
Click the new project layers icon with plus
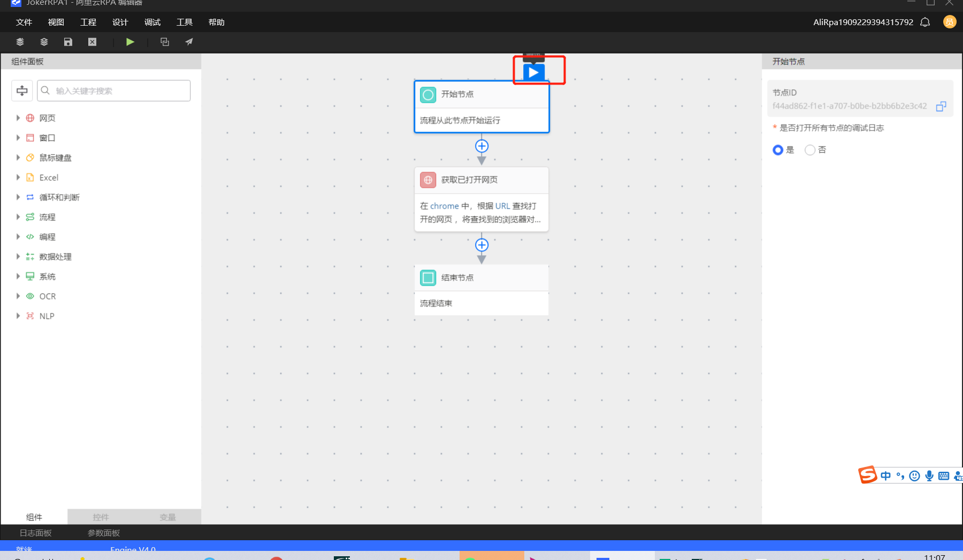coord(20,42)
